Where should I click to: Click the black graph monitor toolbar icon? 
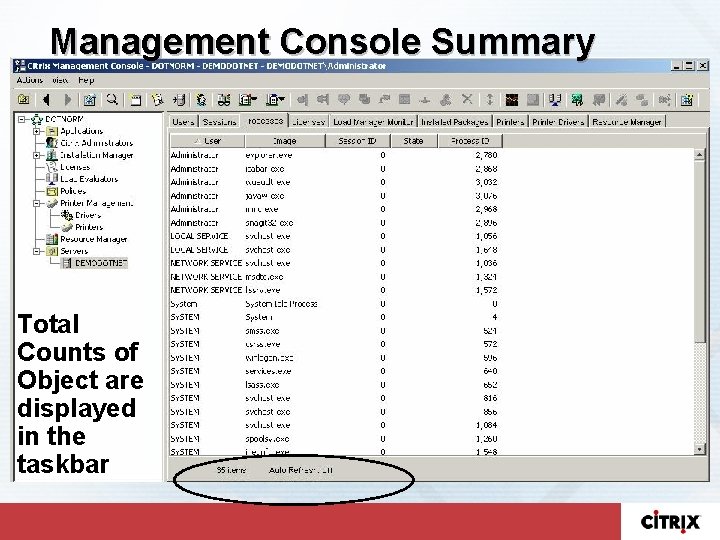point(512,100)
